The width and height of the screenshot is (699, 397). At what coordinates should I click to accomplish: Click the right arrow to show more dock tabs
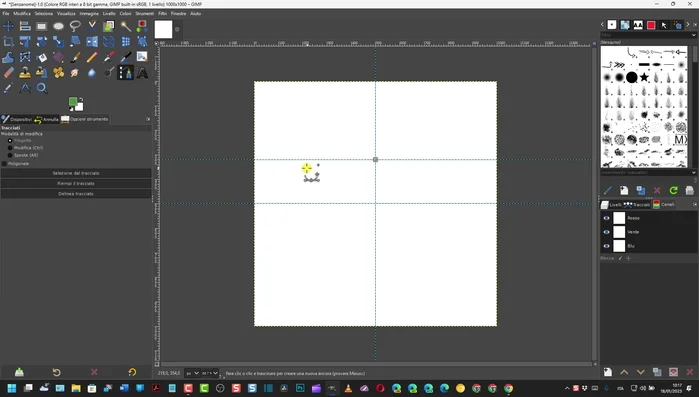[688, 25]
